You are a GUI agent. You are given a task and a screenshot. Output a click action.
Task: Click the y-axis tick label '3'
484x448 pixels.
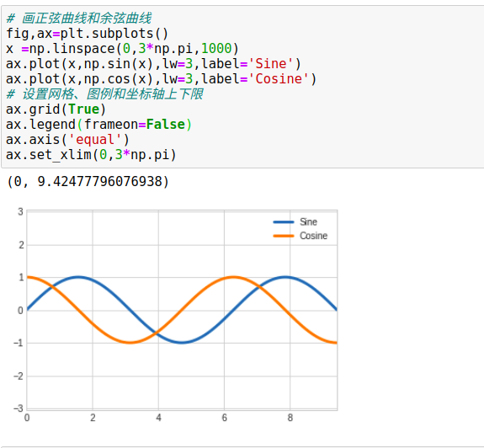point(20,212)
